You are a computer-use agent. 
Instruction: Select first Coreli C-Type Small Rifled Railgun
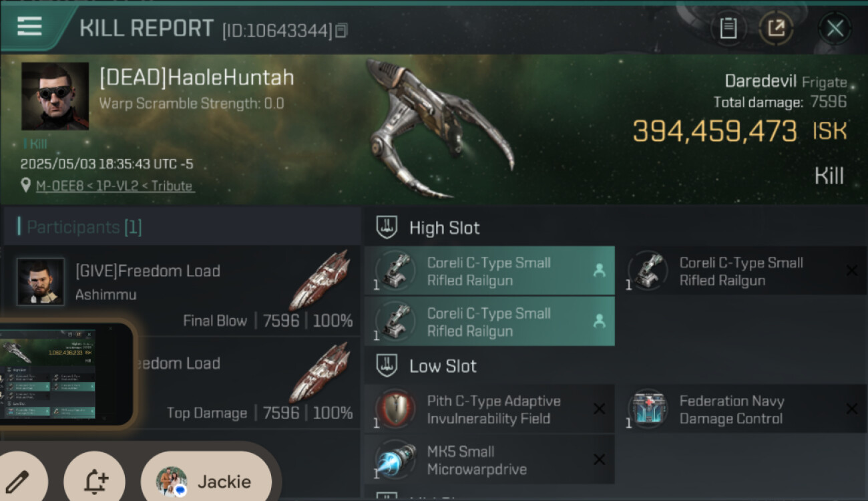[489, 271]
